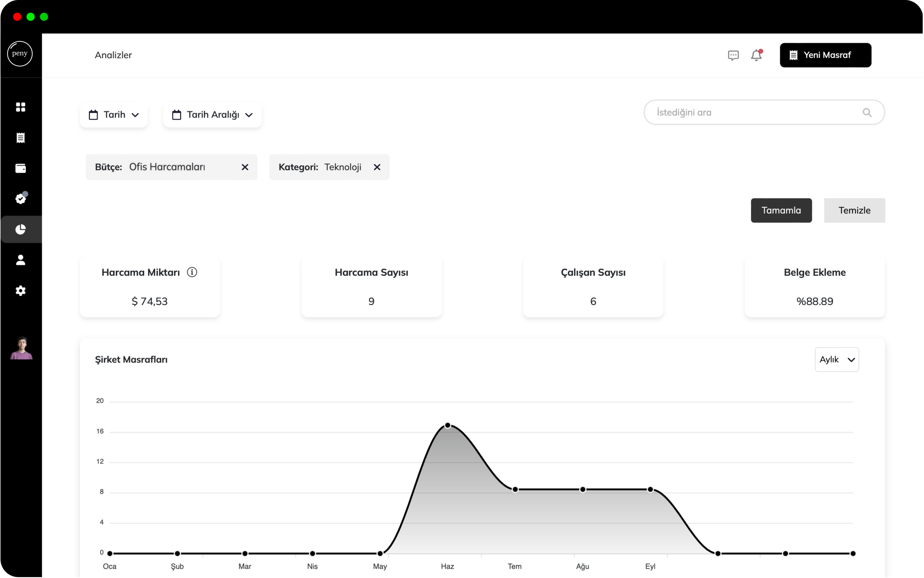Open the receipts icon in the sidebar
This screenshot has height=578, width=924.
click(21, 138)
